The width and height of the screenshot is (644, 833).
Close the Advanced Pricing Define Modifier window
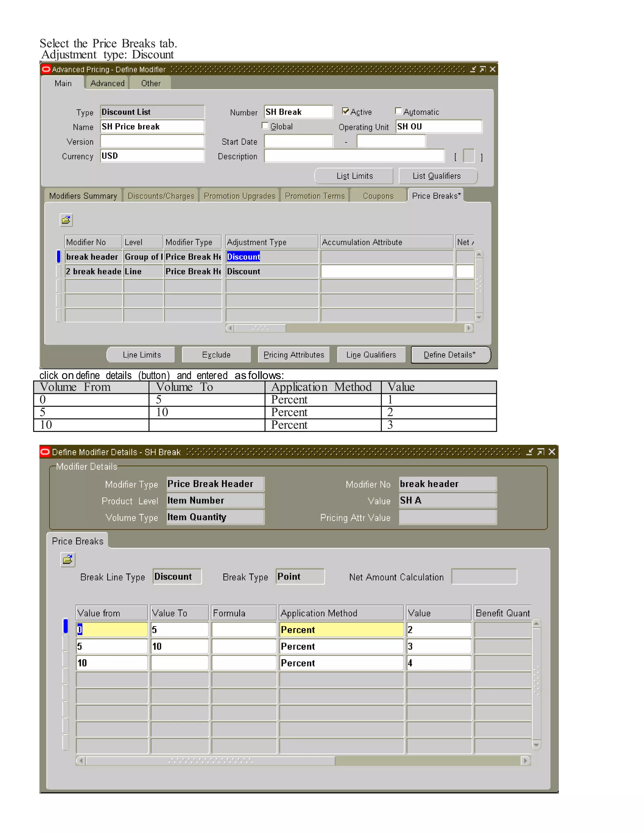point(492,69)
